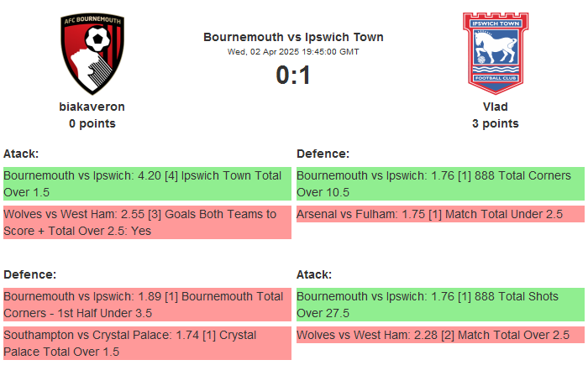Select the Arsenal vs Fulham Under 2.5 bet
This screenshot has width=588, height=386.
(x=439, y=215)
